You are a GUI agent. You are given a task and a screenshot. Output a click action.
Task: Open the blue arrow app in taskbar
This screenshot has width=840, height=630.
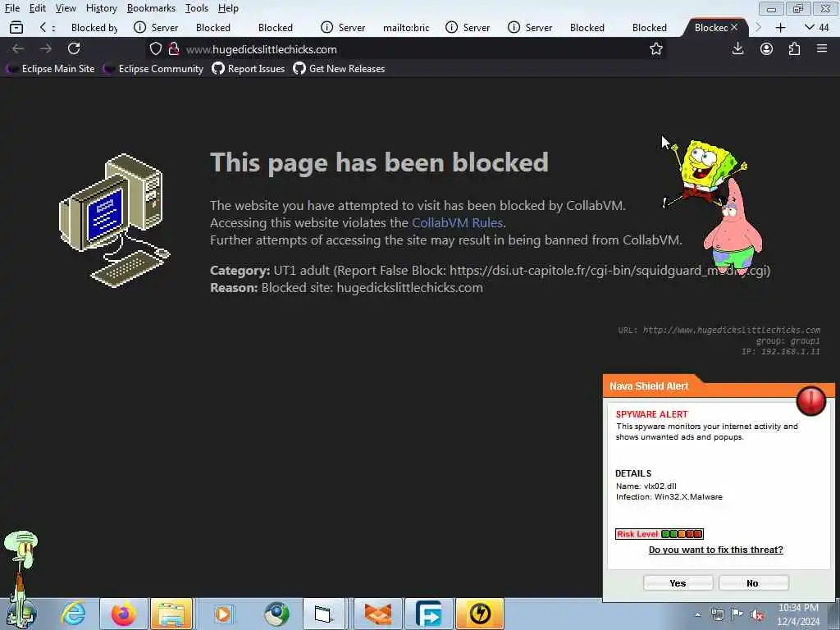[428, 614]
